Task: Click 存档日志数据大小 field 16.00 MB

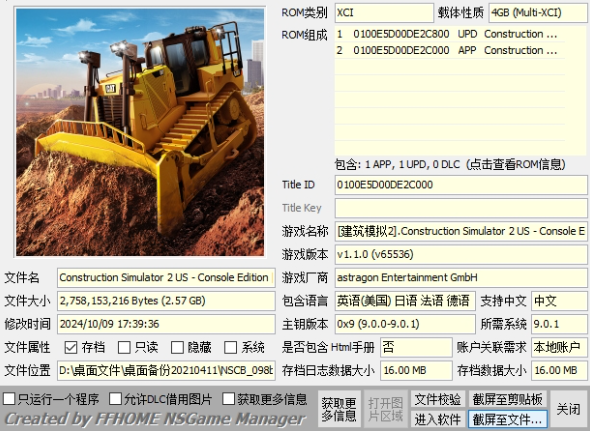Action: pyautogui.click(x=416, y=370)
